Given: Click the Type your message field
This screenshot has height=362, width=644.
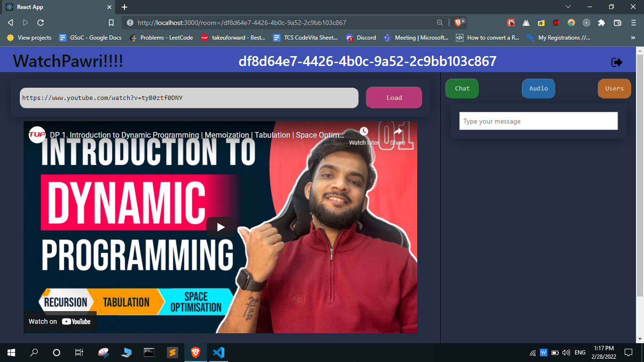Looking at the screenshot, I should 538,121.
